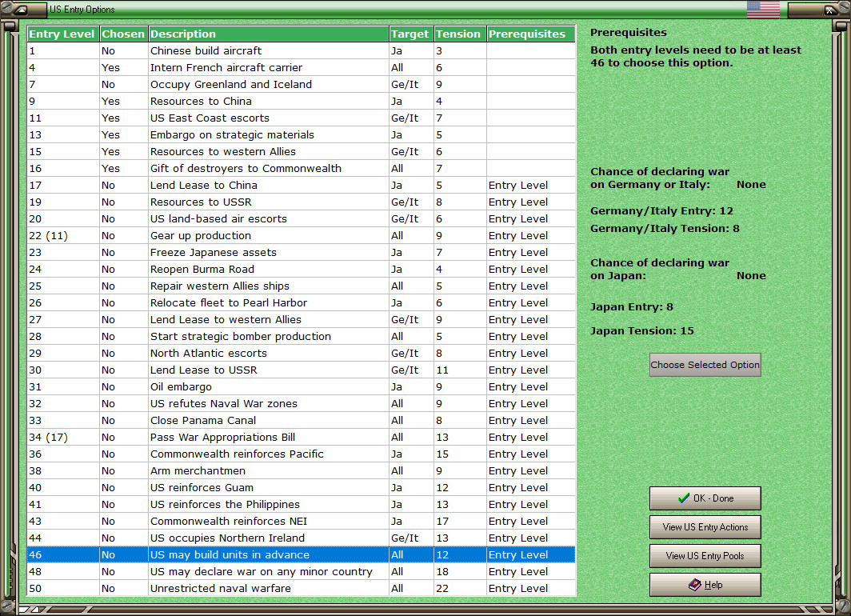The width and height of the screenshot is (851, 616).
Task: Click the US flag icon in the title bar
Action: tap(763, 10)
